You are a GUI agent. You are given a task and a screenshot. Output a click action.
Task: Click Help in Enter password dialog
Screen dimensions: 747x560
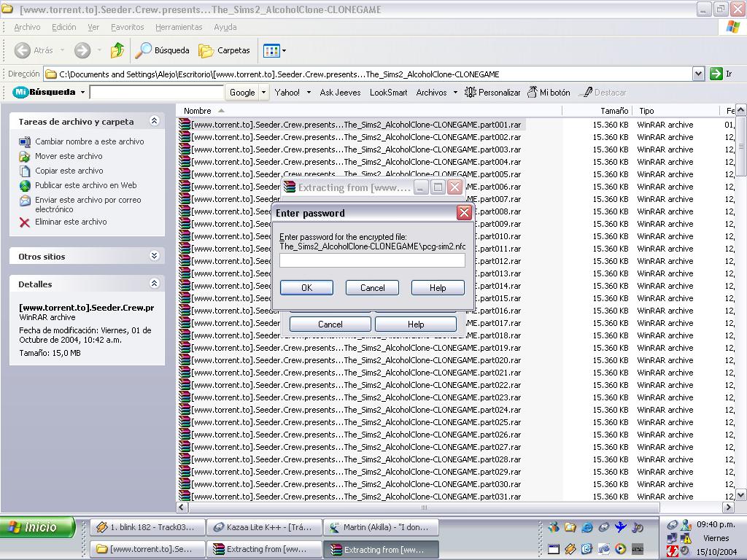point(438,287)
